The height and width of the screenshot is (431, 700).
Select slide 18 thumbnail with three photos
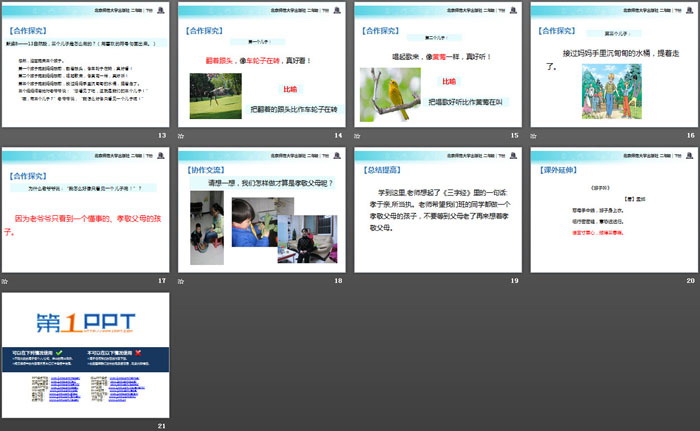(262, 210)
